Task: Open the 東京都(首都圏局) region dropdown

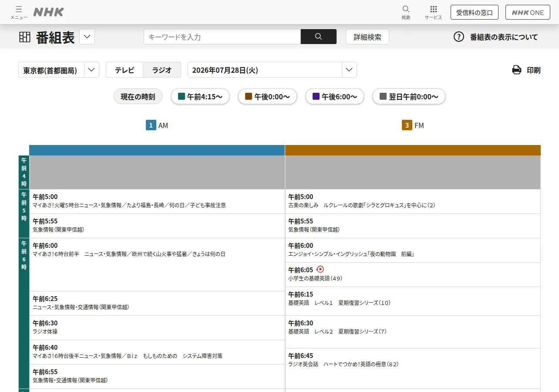Action: coord(59,70)
